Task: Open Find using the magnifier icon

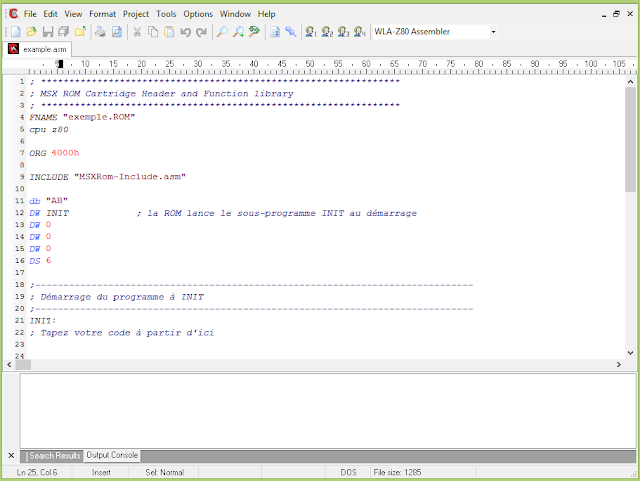Action: point(222,32)
